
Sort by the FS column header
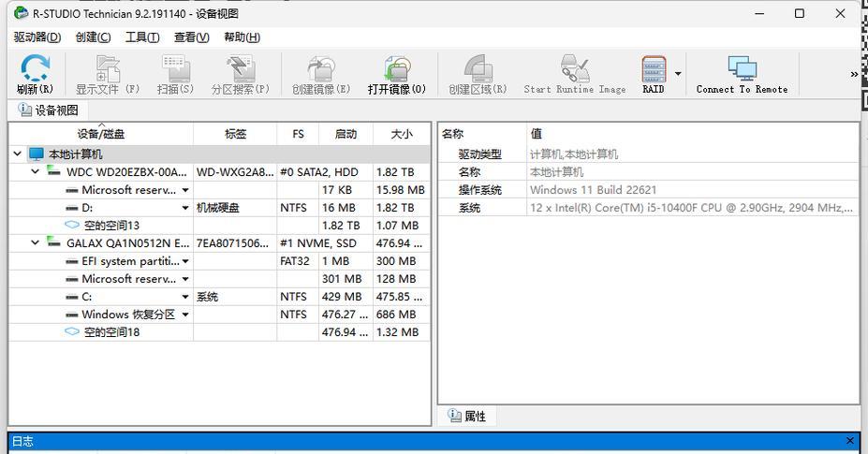click(298, 134)
